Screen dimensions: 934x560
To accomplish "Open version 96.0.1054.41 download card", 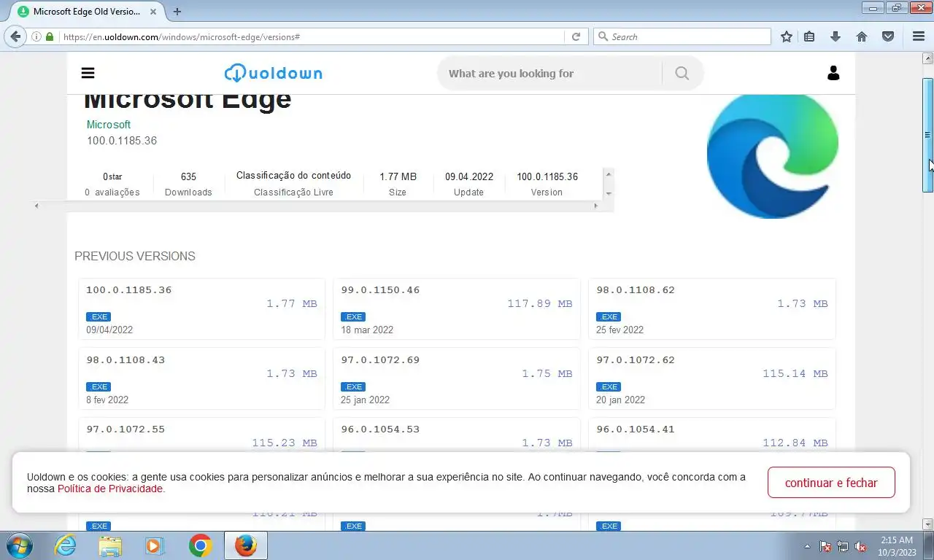I will [x=712, y=435].
